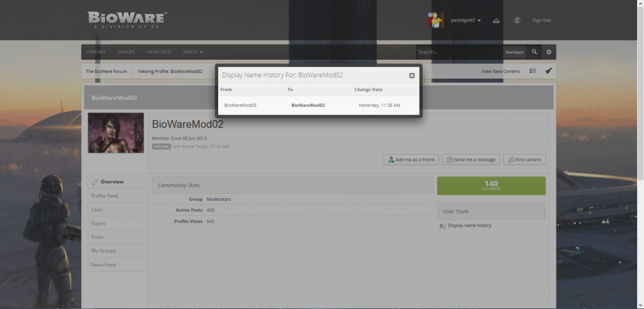Click the page vertical scrollbar
The height and width of the screenshot is (309, 644).
640,93
